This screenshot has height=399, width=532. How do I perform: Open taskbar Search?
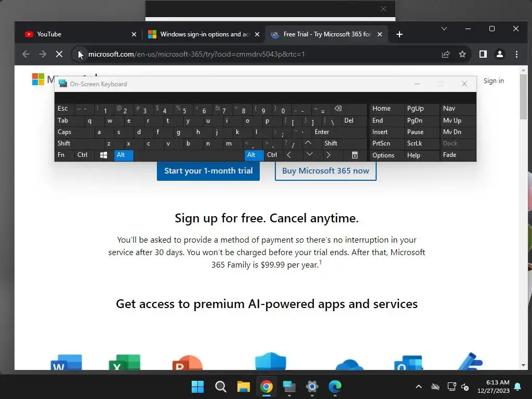click(x=220, y=387)
